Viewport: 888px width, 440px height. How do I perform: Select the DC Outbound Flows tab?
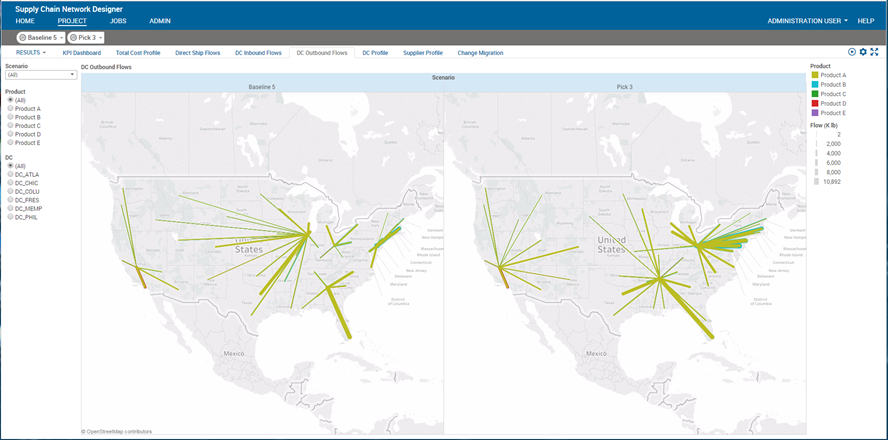(x=322, y=53)
